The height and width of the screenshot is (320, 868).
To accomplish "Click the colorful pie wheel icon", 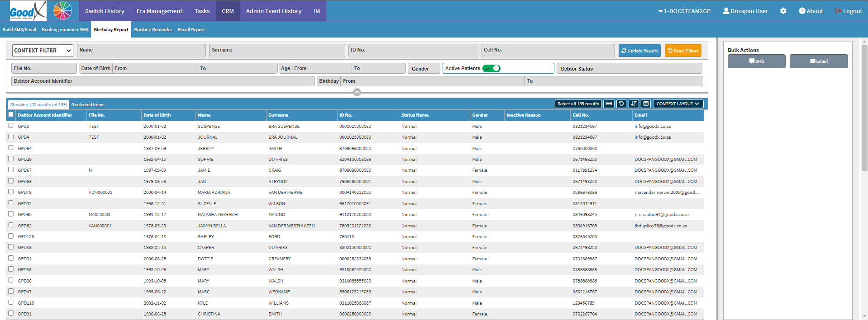I will click(62, 11).
